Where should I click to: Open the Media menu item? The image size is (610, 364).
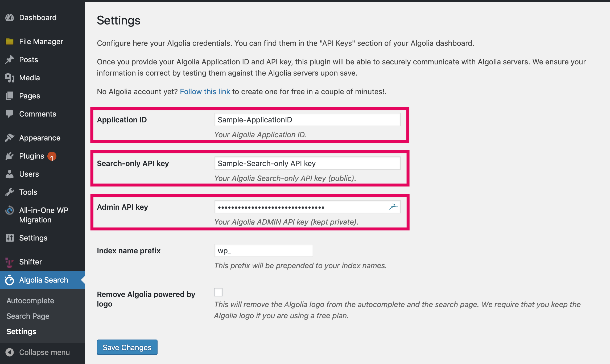click(43, 78)
